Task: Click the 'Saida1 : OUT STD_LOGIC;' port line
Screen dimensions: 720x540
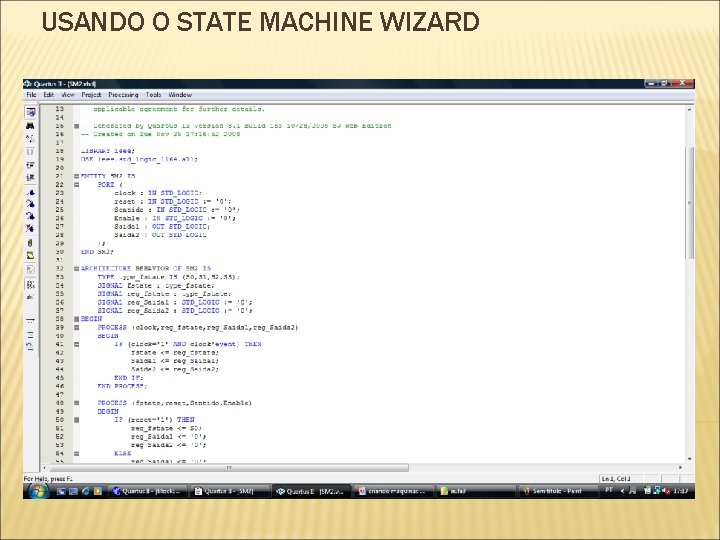Action: click(x=162, y=226)
